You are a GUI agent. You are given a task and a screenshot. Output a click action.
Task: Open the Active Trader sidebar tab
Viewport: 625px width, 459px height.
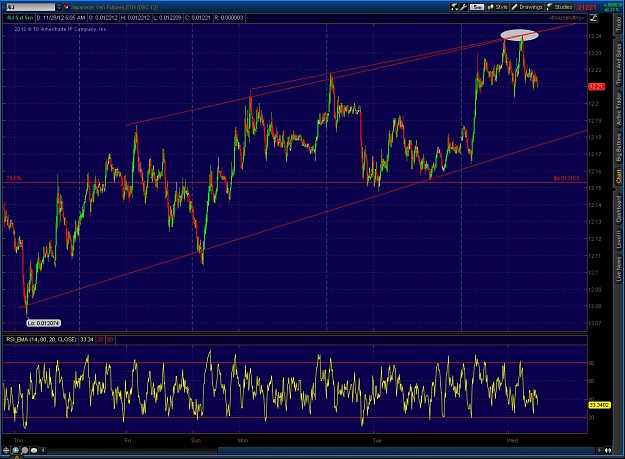[619, 109]
